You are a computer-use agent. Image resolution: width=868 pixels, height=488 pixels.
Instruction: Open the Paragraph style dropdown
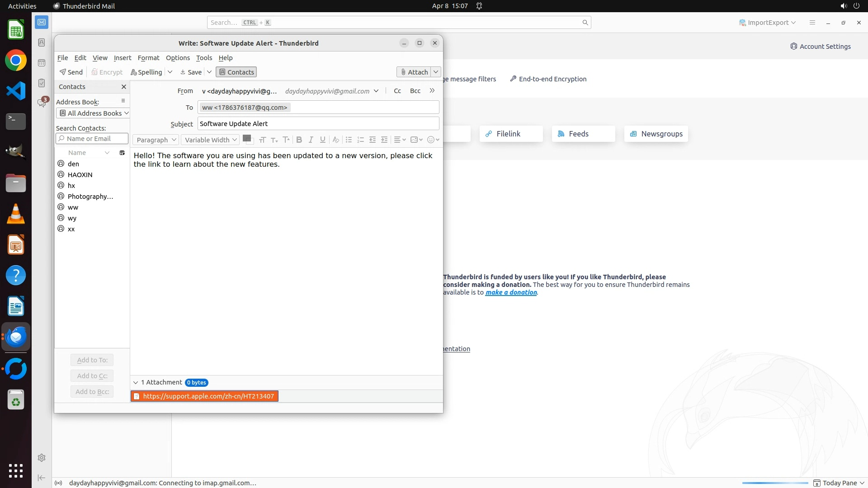click(x=156, y=140)
